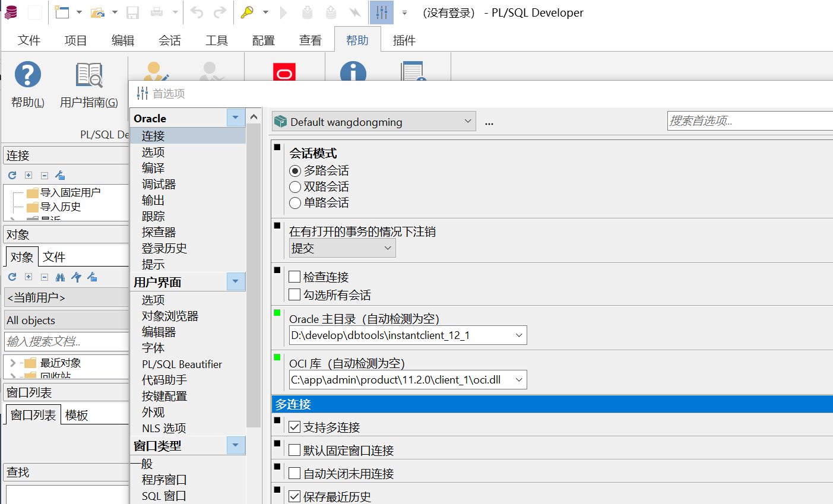Click the red Oracle logo ribbon icon
Image resolution: width=833 pixels, height=504 pixels.
pyautogui.click(x=284, y=72)
